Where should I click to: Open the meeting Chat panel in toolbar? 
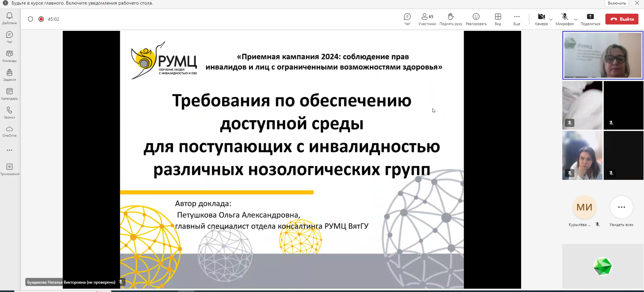(x=407, y=19)
